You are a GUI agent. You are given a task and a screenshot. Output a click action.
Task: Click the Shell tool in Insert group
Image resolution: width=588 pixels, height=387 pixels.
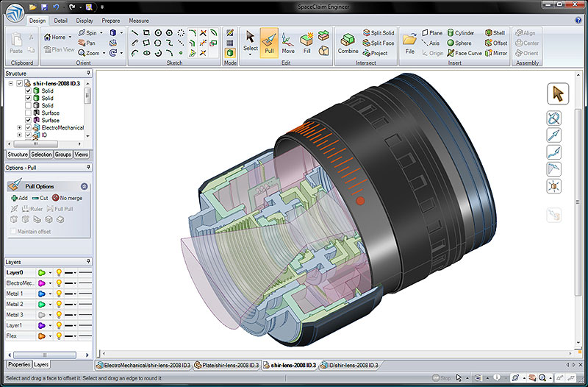[494, 33]
